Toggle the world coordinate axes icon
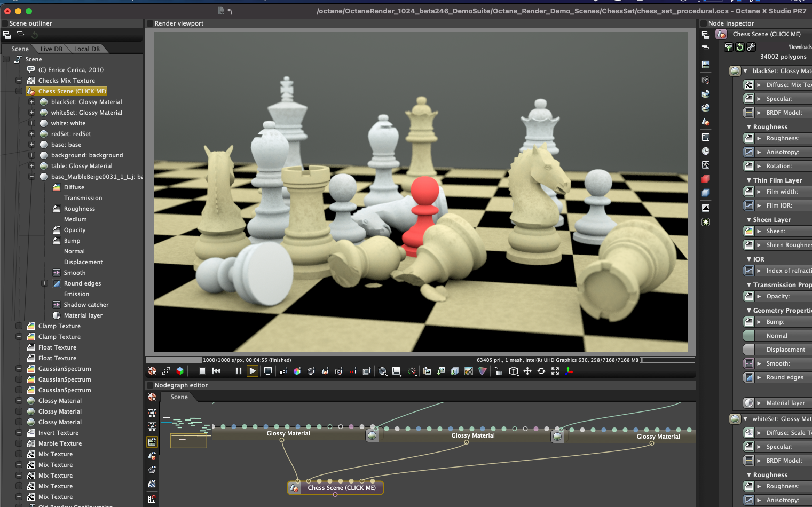 coord(569,371)
